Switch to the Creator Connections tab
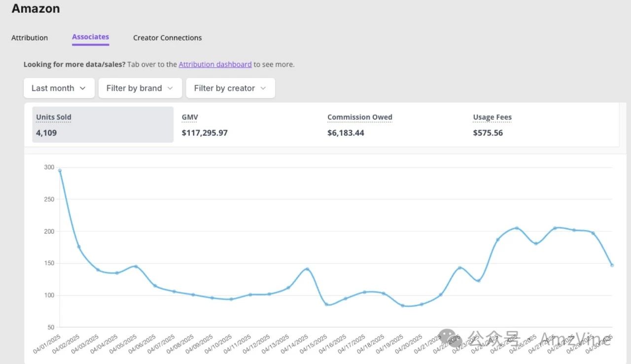631x364 pixels. [168, 38]
